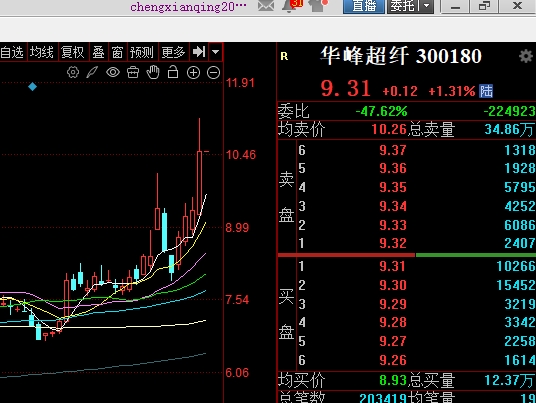Zoom out with the minus circle icon
The height and width of the screenshot is (403, 536).
[214, 72]
